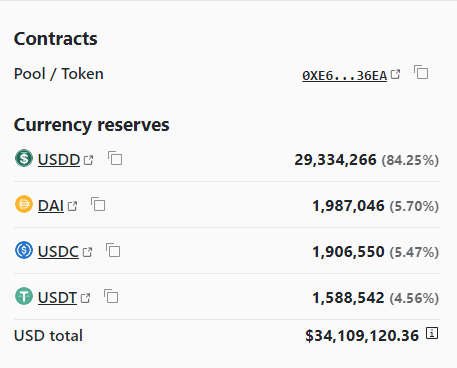Copy the USDC token address
Screen dimensions: 457x368
pyautogui.click(x=113, y=250)
